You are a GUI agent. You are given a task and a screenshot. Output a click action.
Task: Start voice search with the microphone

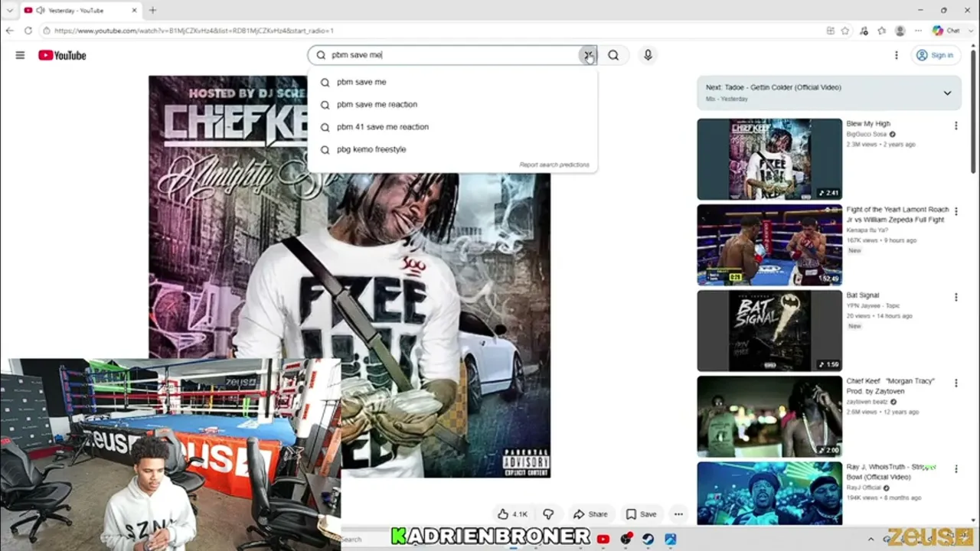pyautogui.click(x=648, y=55)
